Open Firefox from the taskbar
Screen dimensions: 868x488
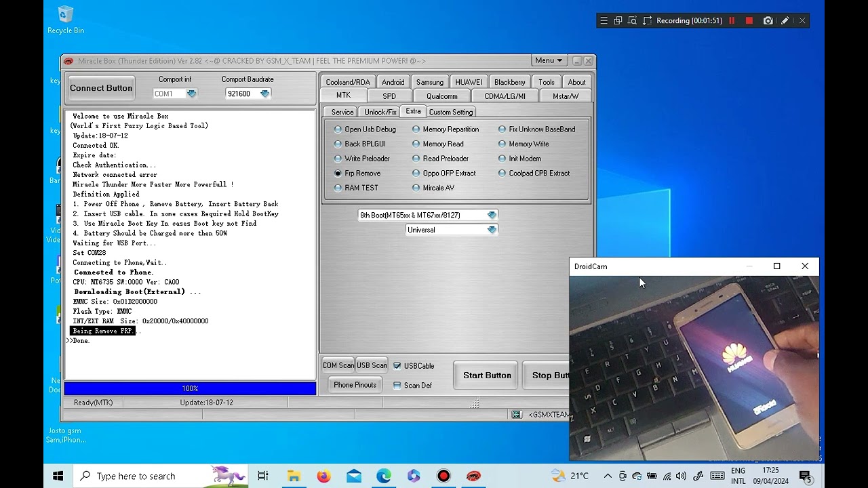coord(323,476)
